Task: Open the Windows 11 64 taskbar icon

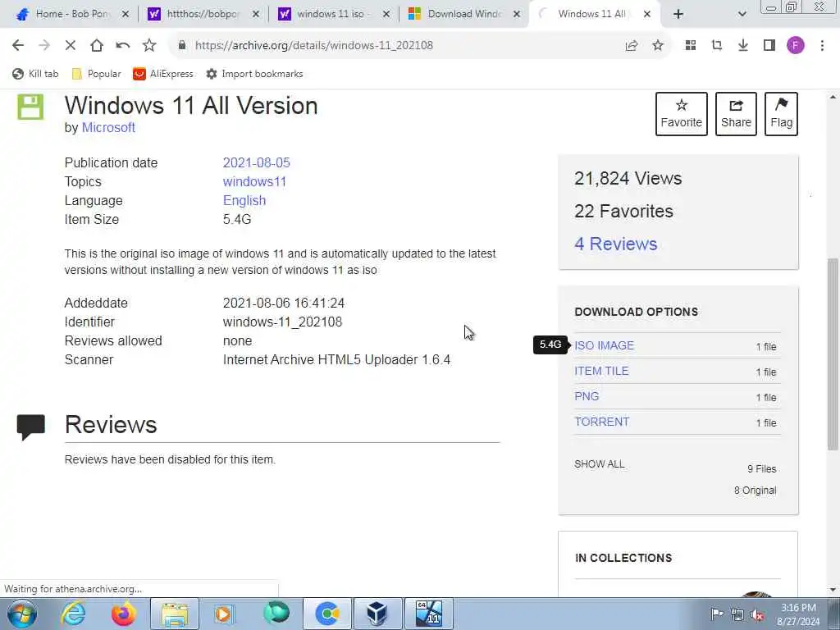Action: click(x=428, y=614)
